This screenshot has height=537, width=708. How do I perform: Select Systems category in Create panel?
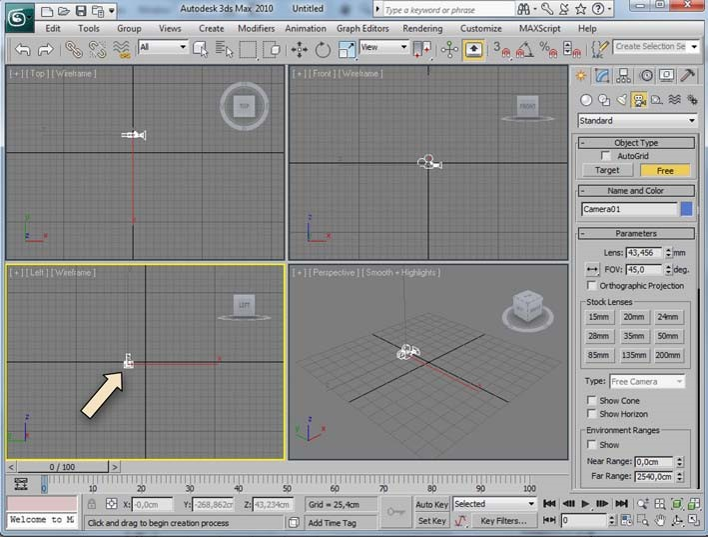tap(692, 100)
